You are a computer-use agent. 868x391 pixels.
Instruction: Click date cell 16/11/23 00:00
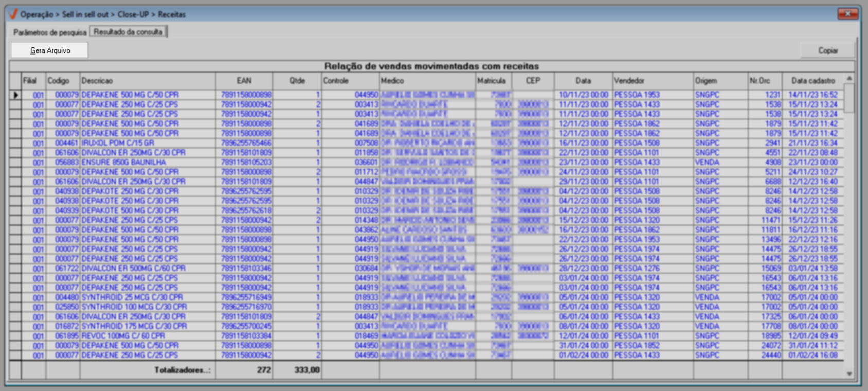pyautogui.click(x=584, y=143)
